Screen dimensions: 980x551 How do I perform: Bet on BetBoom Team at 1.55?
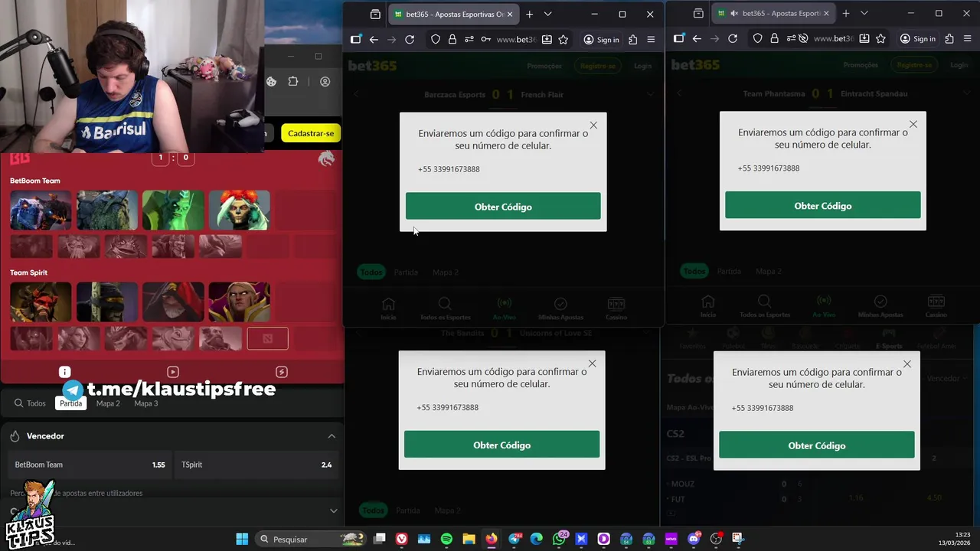point(90,465)
